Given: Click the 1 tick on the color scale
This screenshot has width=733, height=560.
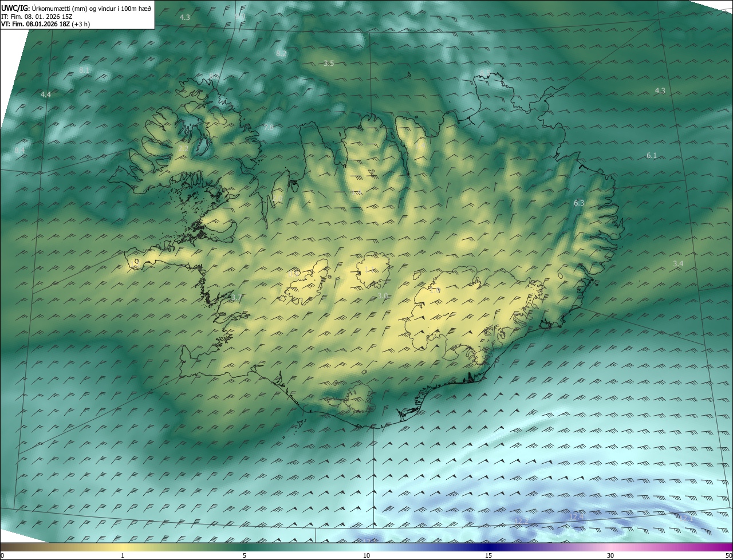Looking at the screenshot, I should click(x=123, y=555).
